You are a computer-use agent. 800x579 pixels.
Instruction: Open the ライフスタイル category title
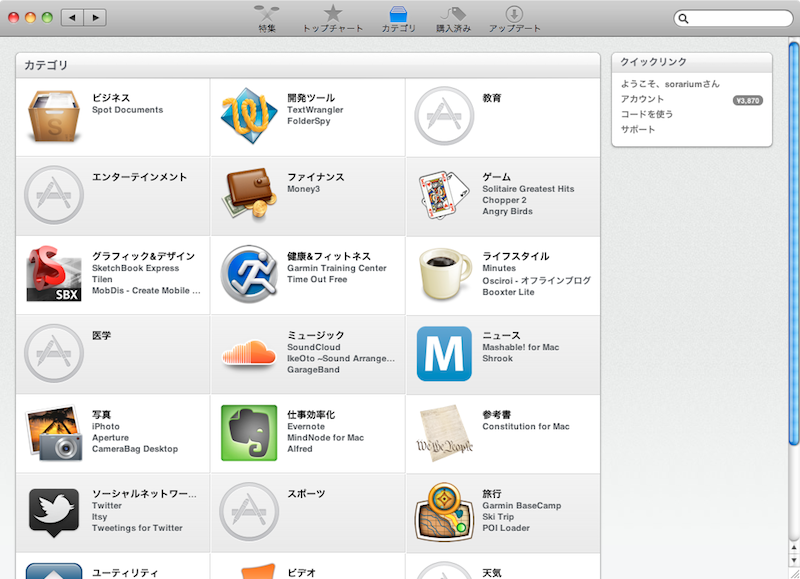click(x=516, y=256)
